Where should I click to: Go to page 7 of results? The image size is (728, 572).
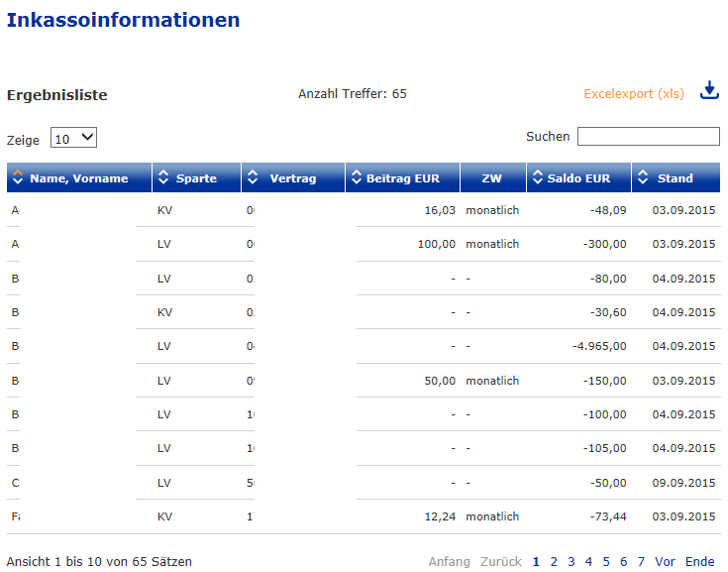pyautogui.click(x=641, y=562)
